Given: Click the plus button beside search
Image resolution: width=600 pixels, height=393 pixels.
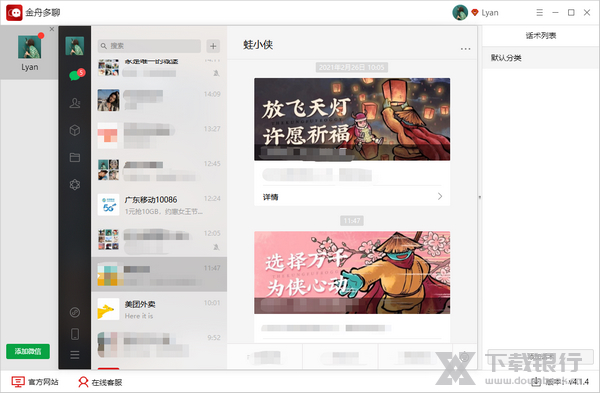Looking at the screenshot, I should pyautogui.click(x=213, y=46).
